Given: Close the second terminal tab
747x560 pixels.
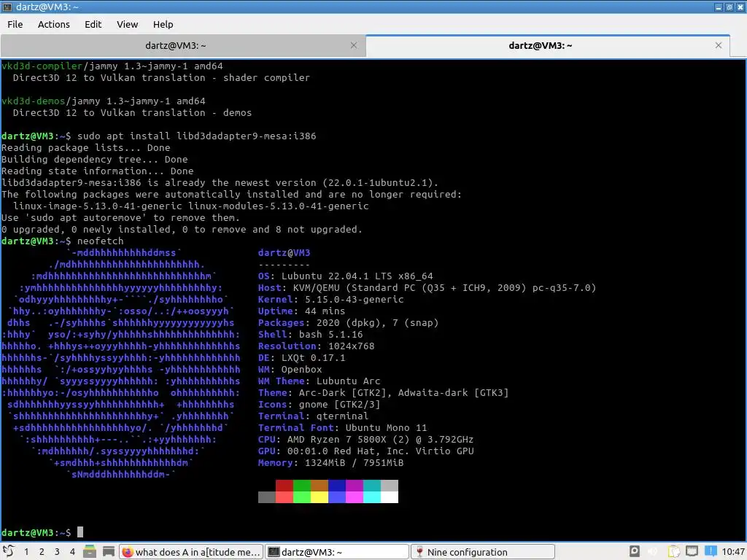Looking at the screenshot, I should (719, 45).
